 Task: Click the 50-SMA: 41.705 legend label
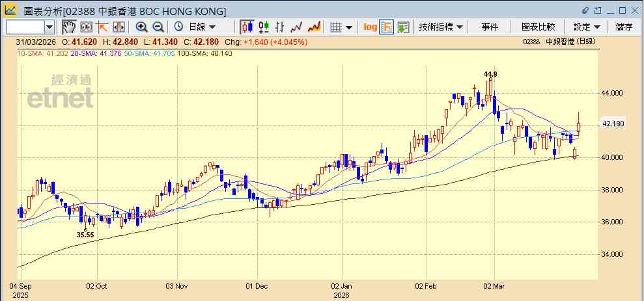tap(148, 53)
